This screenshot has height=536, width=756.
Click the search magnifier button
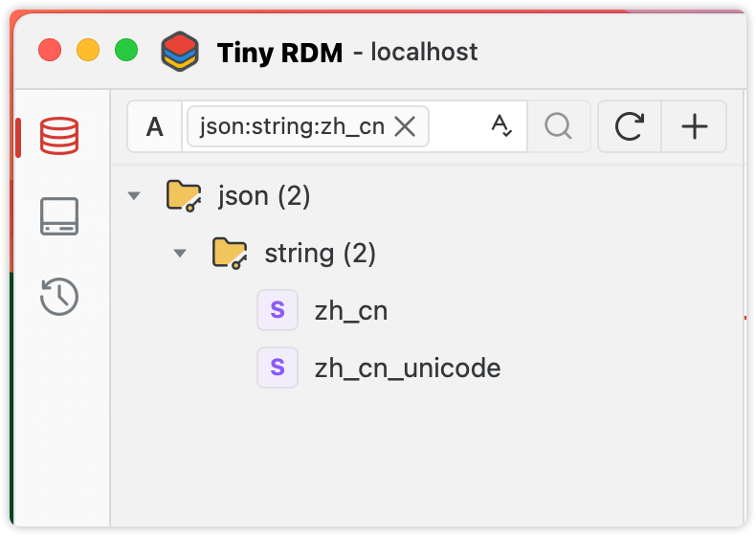[558, 126]
